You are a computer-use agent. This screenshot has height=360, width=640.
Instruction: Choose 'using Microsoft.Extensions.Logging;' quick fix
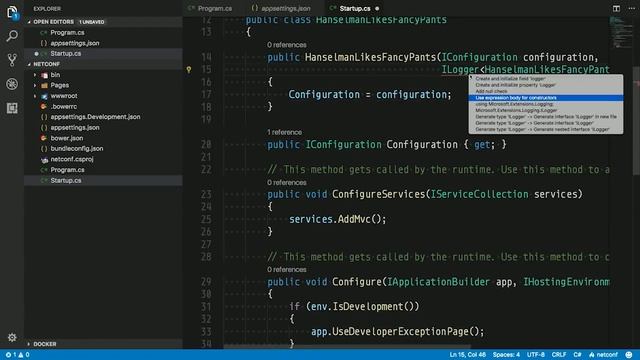click(546, 104)
